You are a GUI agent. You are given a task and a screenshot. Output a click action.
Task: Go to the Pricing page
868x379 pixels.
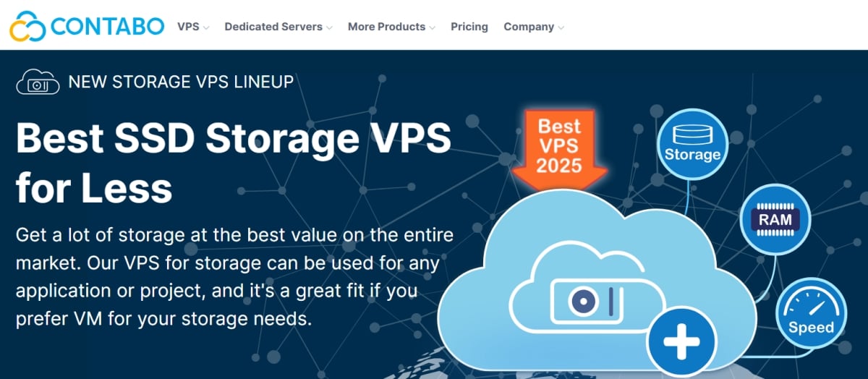469,27
